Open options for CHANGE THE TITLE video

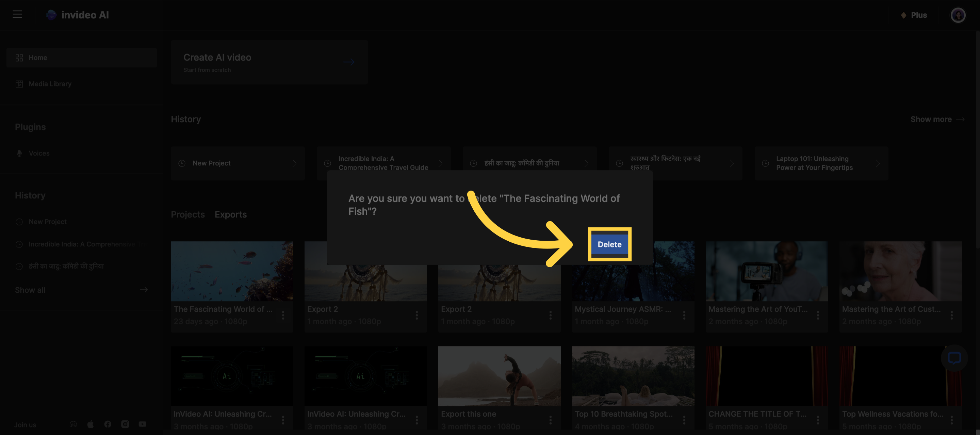pyautogui.click(x=818, y=420)
